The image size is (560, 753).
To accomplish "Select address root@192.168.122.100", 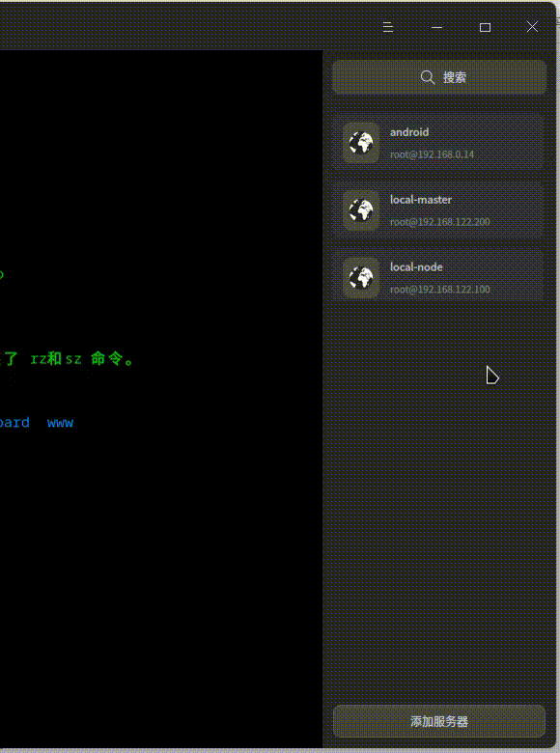I will click(440, 289).
